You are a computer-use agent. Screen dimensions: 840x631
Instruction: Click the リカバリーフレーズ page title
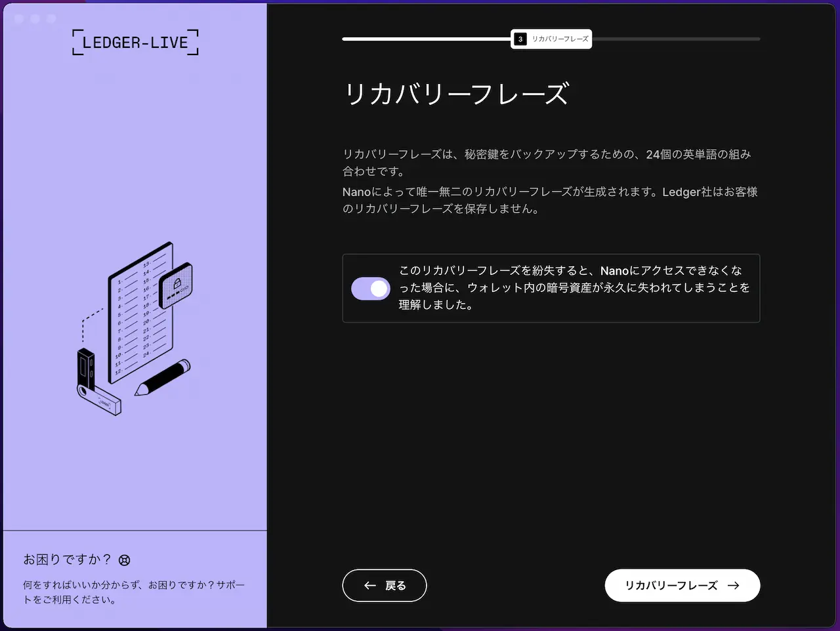tap(456, 94)
